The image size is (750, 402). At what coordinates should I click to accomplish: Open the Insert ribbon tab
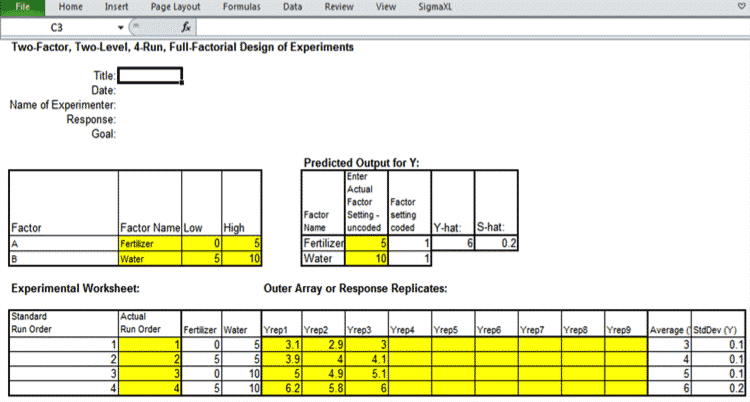tap(116, 7)
